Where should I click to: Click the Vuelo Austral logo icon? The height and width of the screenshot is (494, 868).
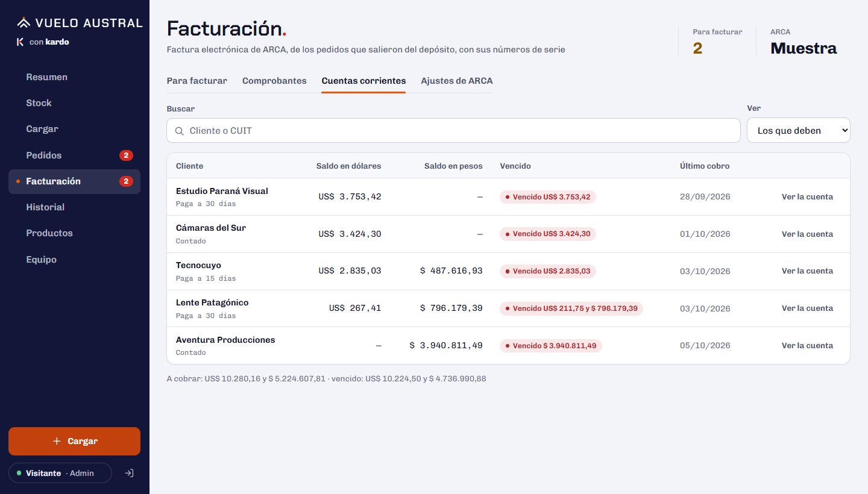(23, 23)
